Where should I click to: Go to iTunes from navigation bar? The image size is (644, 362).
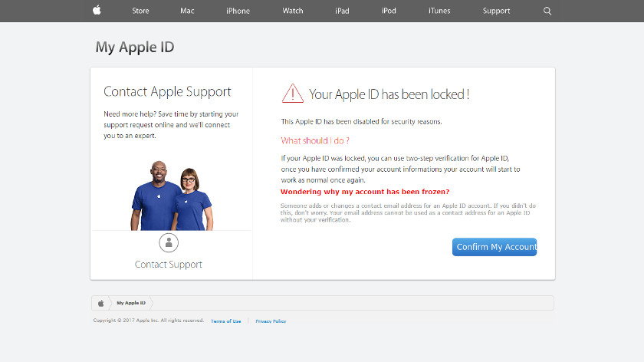pos(439,11)
